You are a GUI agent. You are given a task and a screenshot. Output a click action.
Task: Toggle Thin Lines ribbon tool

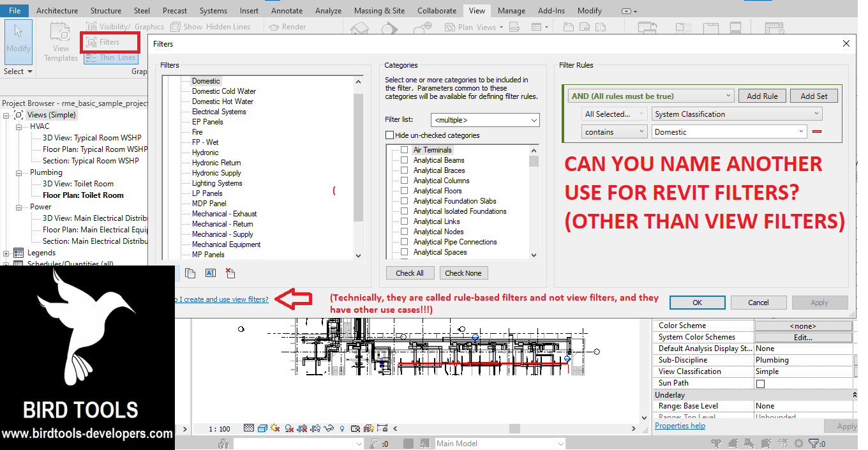point(110,57)
